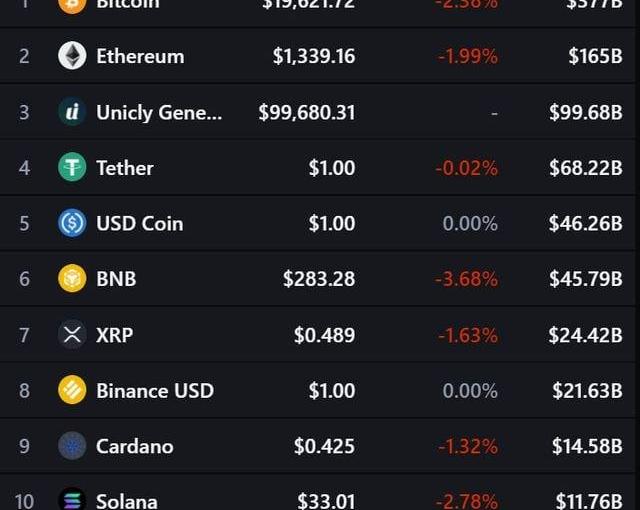The width and height of the screenshot is (640, 510).
Task: Click the blue USD Coin icon
Action: (72, 223)
